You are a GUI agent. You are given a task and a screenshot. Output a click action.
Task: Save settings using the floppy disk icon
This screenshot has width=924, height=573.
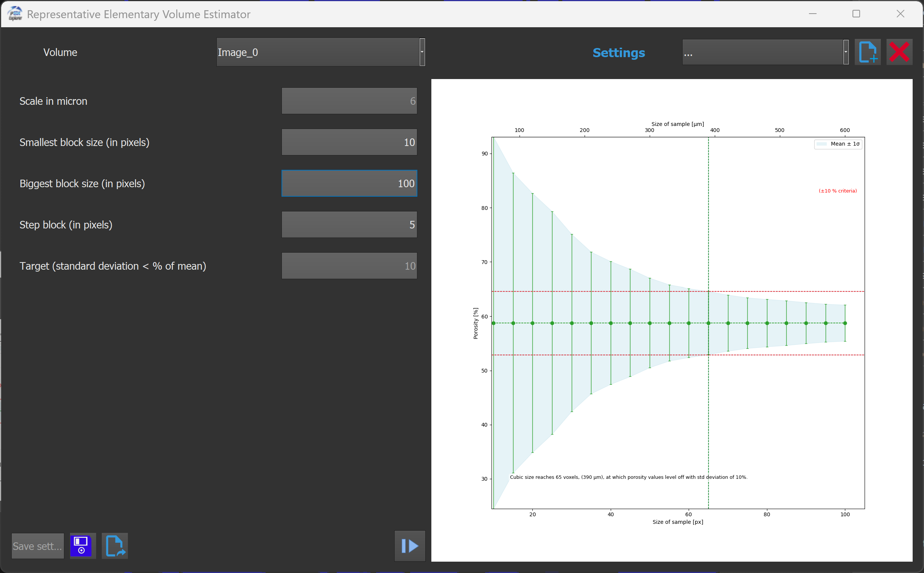pos(82,545)
